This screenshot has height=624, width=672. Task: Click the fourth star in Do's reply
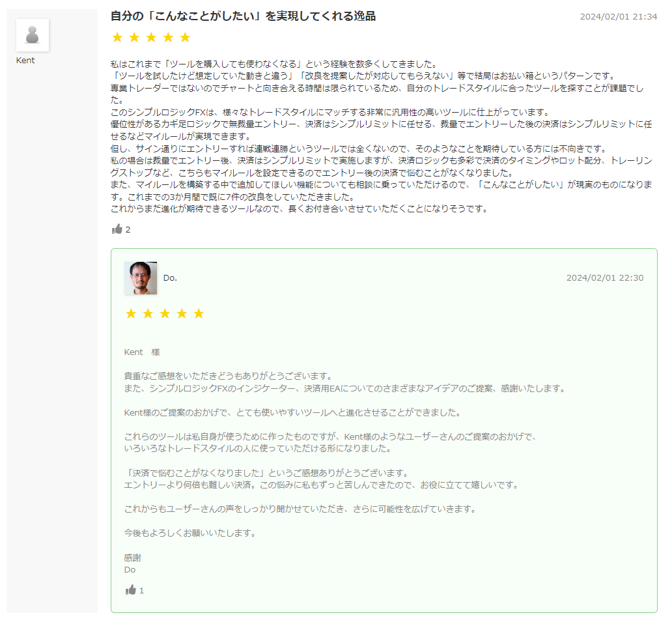point(182,313)
